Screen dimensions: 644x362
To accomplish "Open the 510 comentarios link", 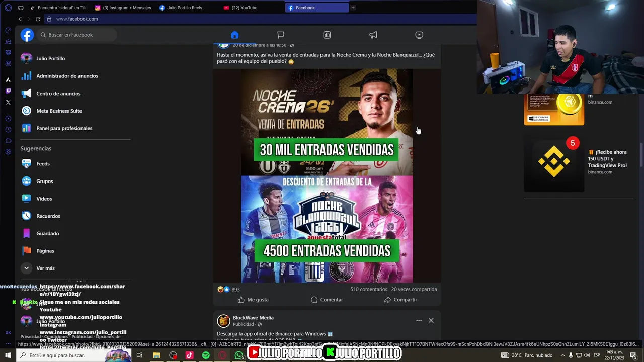I will point(369,289).
